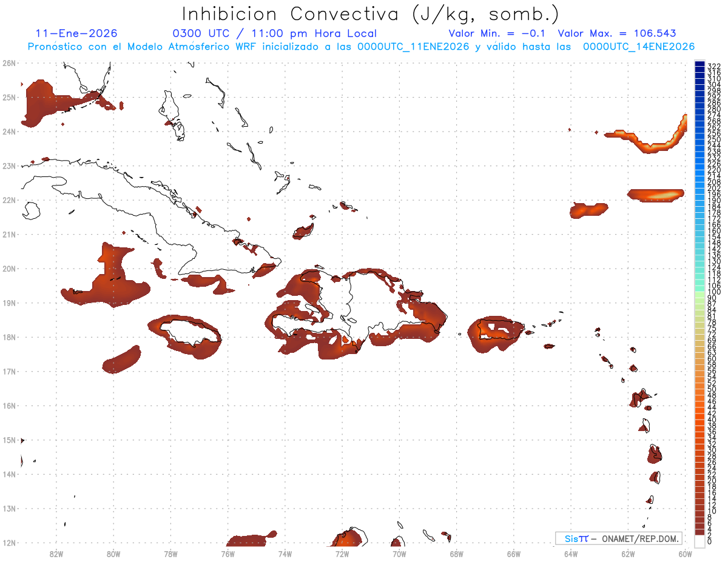Viewport: 728px width, 562px height.
Task: Click the 70W longitude label
Action: coord(399,554)
